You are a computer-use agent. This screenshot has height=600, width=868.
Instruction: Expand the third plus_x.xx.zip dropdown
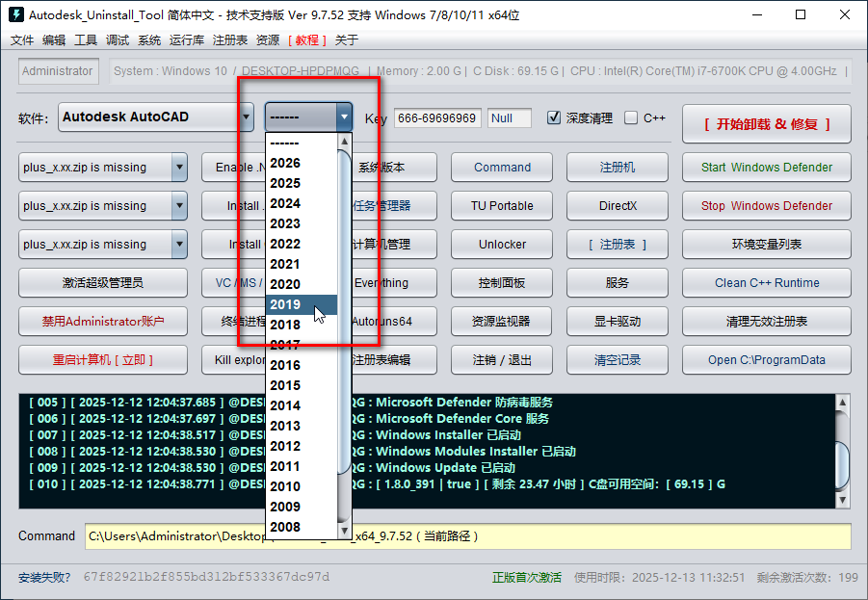click(x=179, y=244)
